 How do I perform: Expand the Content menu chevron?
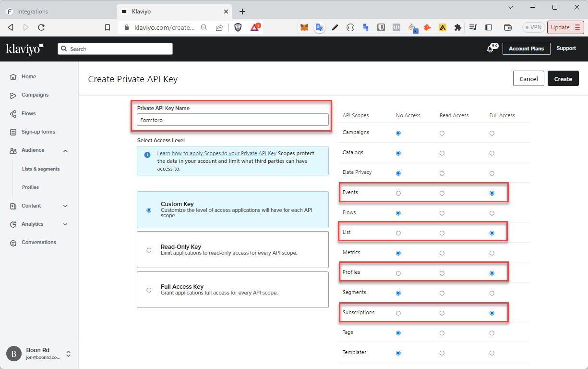coord(65,206)
